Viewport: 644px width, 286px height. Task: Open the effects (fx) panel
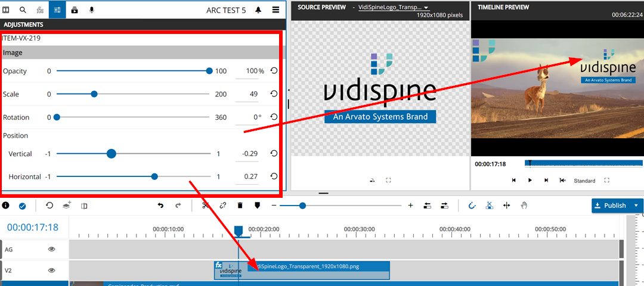[40, 10]
